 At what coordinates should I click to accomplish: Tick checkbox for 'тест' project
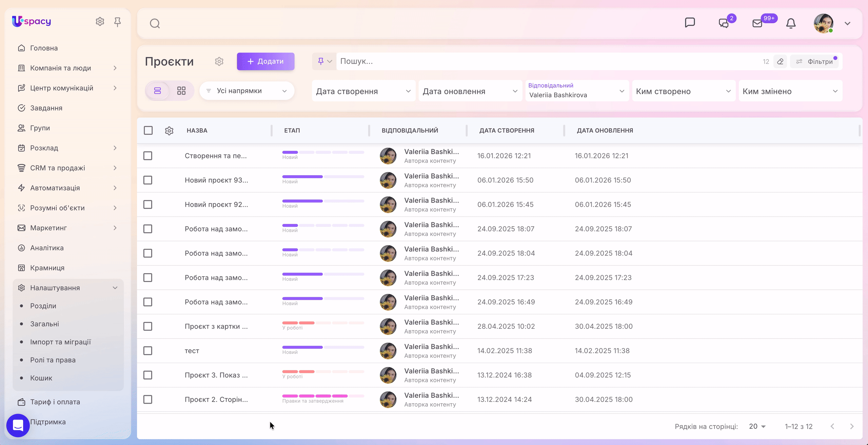(148, 351)
